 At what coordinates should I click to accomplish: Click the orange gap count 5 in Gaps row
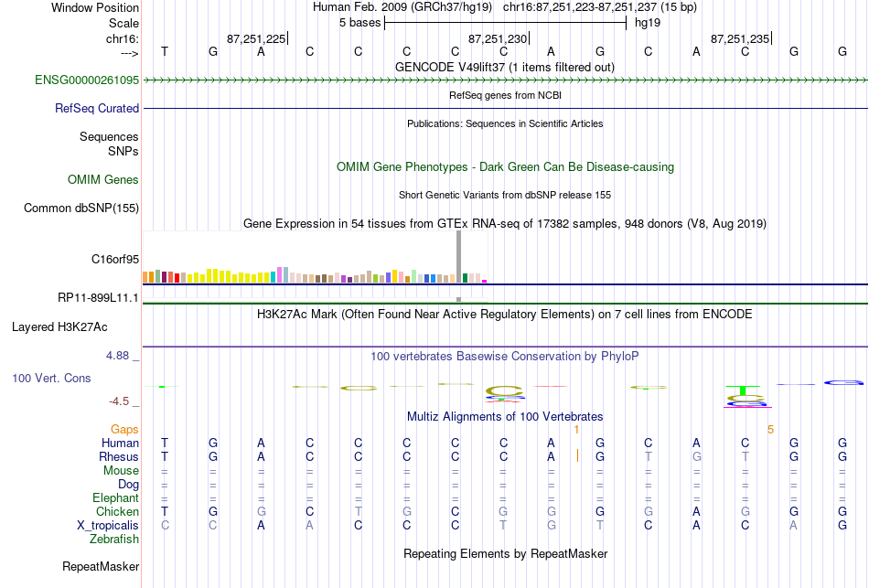coord(770,430)
